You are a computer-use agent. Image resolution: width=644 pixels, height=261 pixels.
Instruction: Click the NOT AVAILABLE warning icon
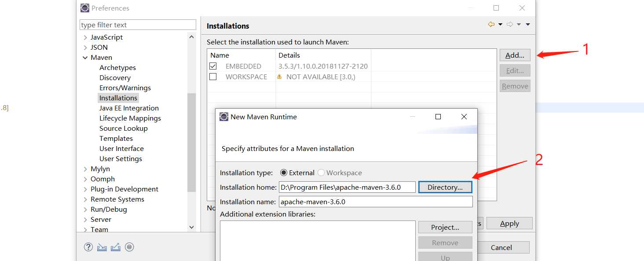tap(279, 77)
